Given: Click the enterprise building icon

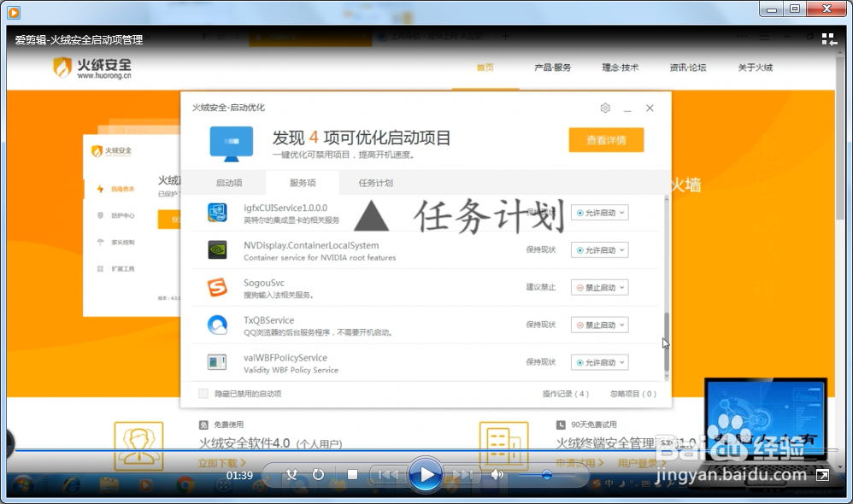Looking at the screenshot, I should point(503,446).
